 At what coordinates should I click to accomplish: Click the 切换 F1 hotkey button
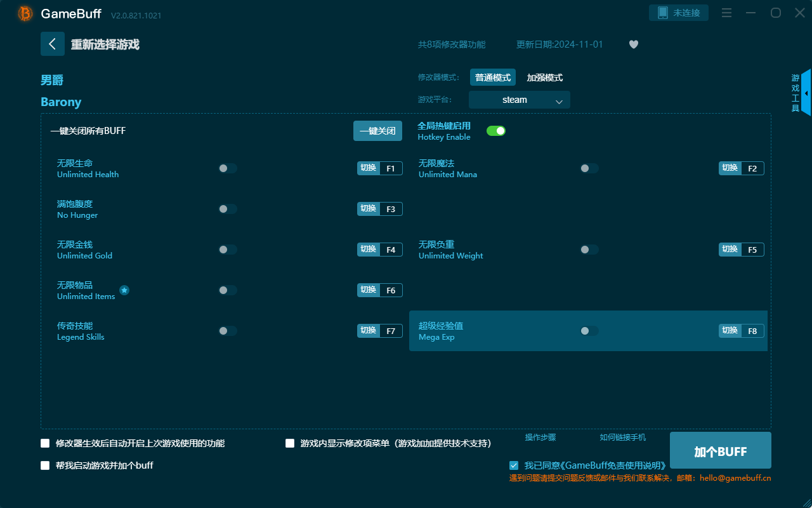click(x=379, y=168)
